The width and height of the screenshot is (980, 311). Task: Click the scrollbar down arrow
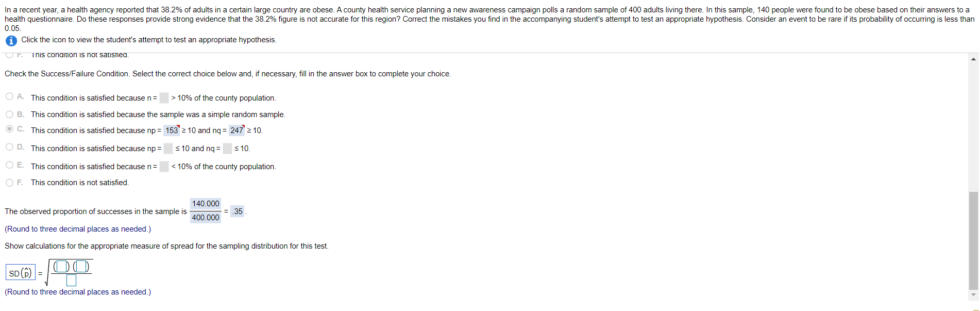[974, 294]
